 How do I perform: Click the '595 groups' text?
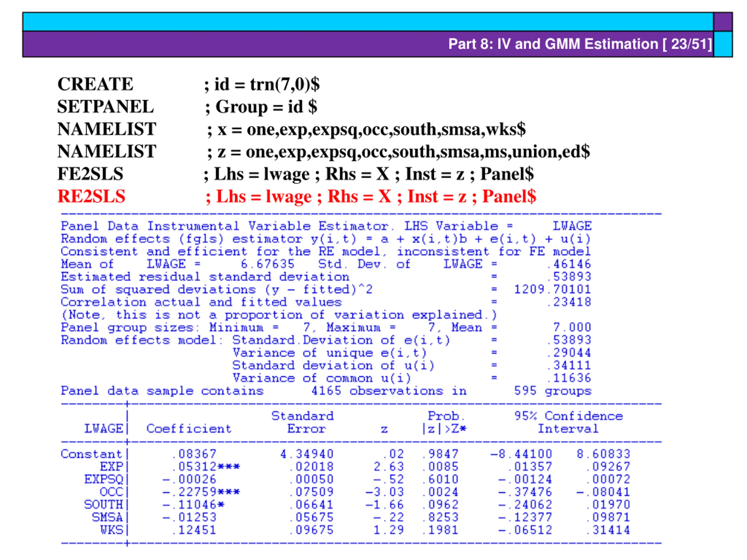[x=552, y=391]
